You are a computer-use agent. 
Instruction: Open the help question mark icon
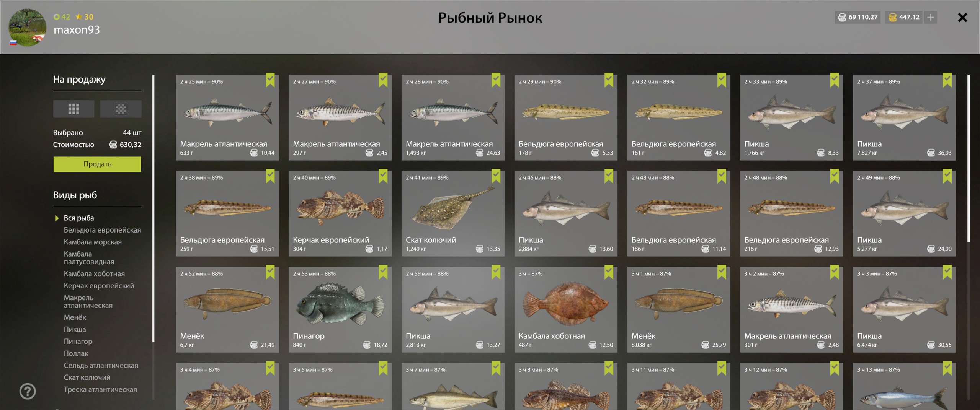(28, 391)
